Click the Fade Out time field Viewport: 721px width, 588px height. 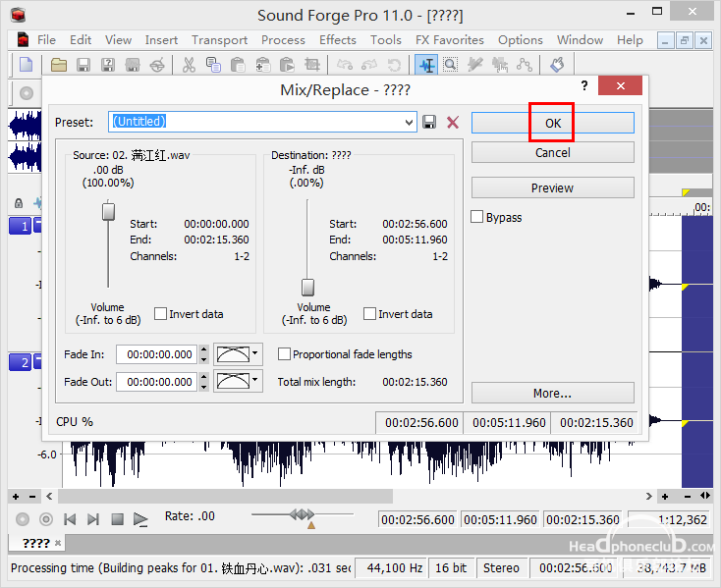point(157,382)
